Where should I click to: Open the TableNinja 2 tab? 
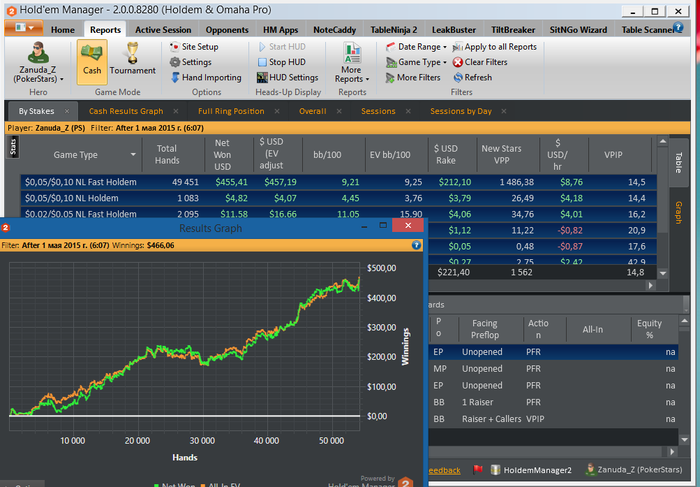coord(394,30)
